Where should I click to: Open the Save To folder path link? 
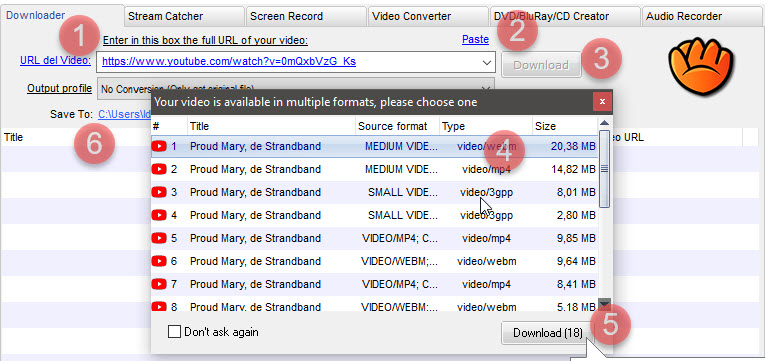[125, 114]
